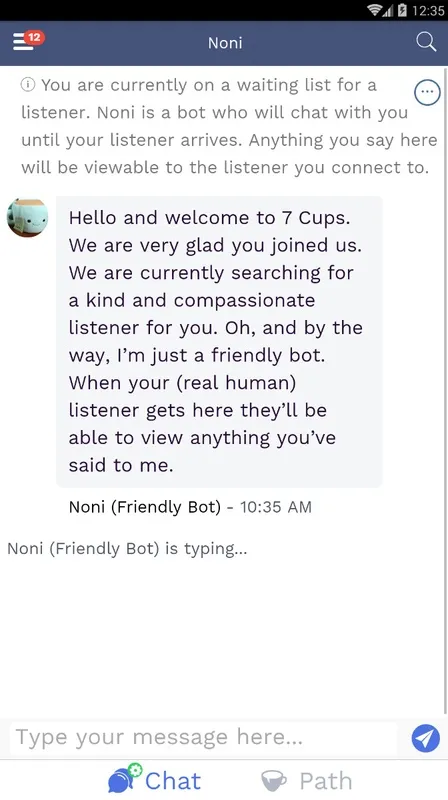Switch to the Path tab
Screen dimensions: 448x800
pyautogui.click(x=306, y=781)
